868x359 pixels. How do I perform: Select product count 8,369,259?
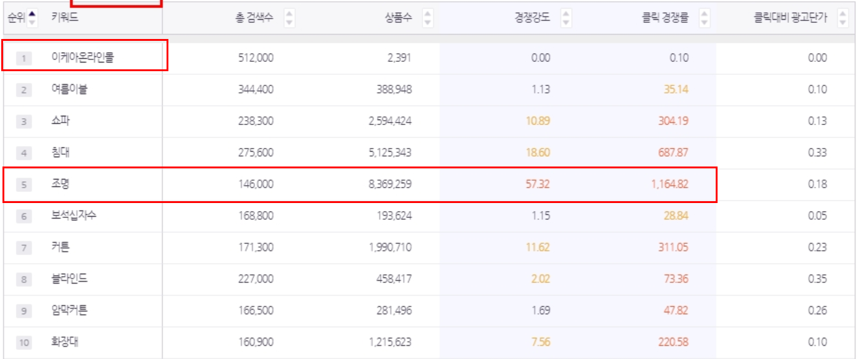tap(390, 184)
